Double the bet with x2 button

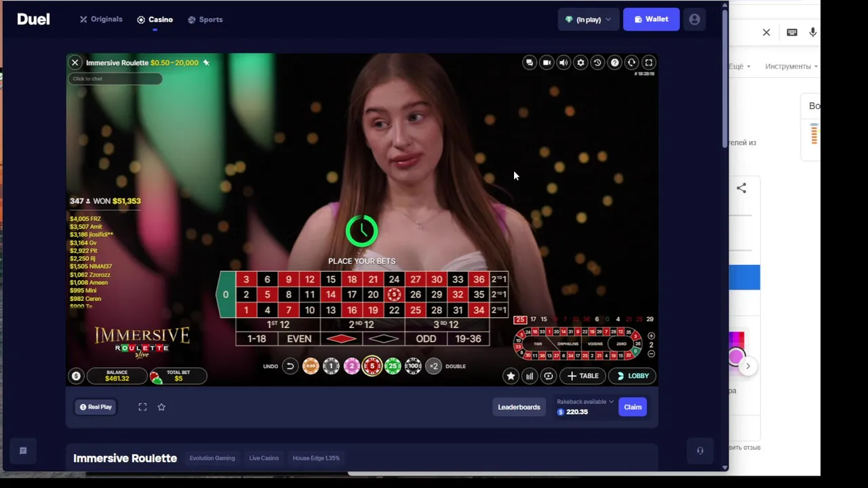pyautogui.click(x=434, y=366)
